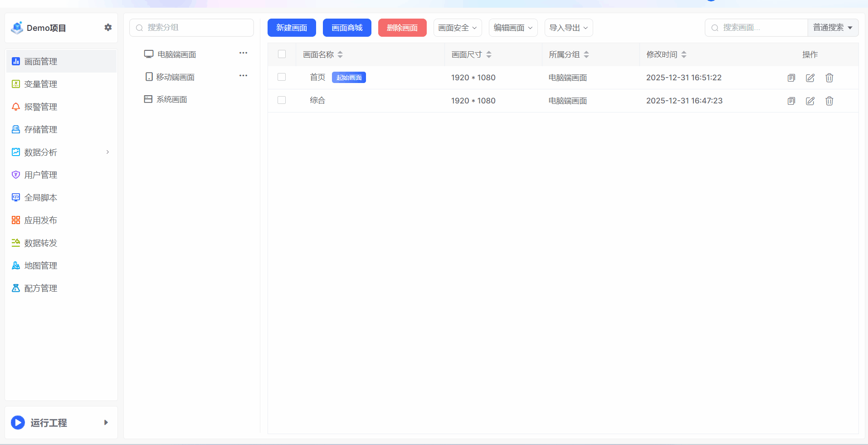868x445 pixels.
Task: Open 报警管理 from the sidebar menu
Action: pyautogui.click(x=41, y=107)
